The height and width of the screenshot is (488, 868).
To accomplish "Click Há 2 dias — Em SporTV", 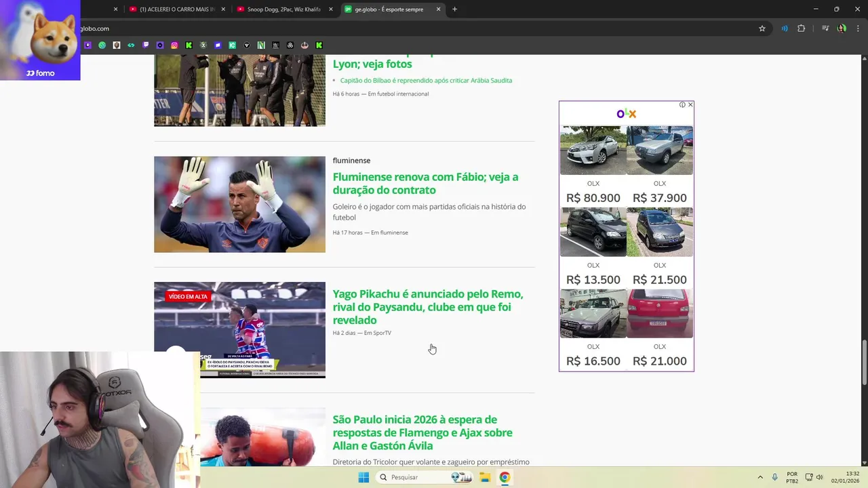I will click(361, 333).
